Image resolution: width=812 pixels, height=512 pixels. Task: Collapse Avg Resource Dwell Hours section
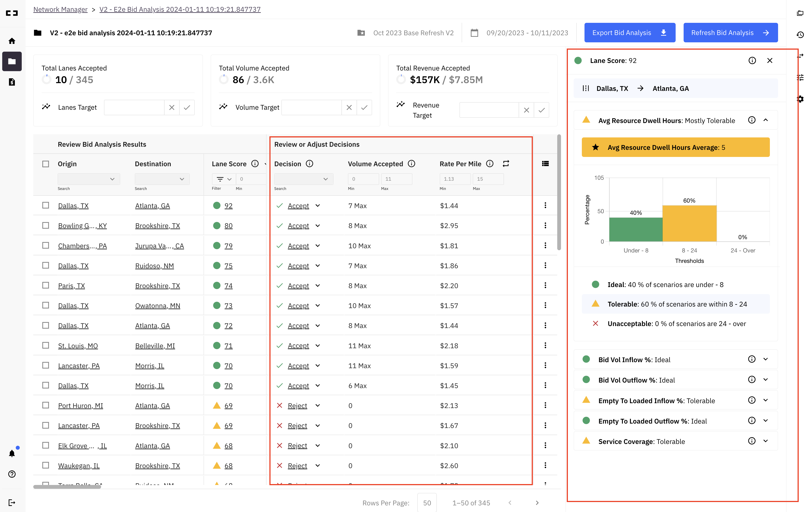pyautogui.click(x=765, y=120)
